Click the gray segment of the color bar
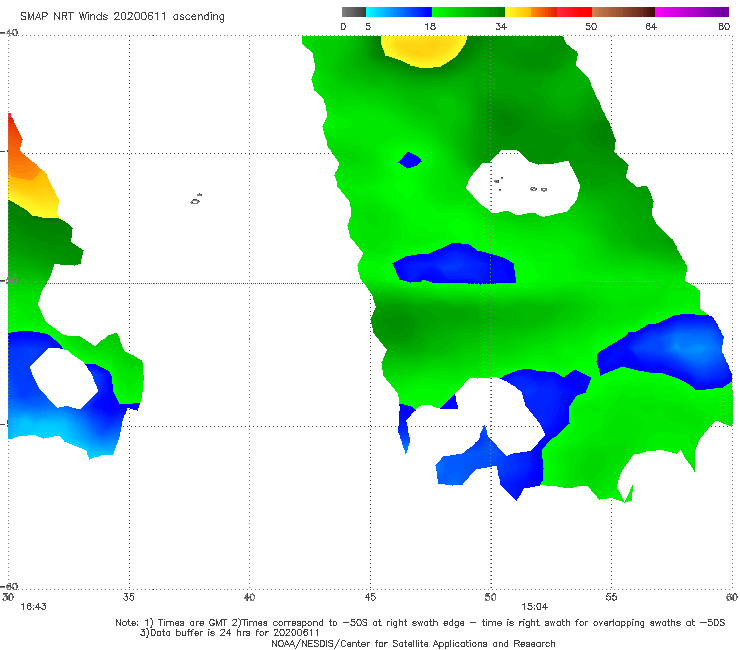The width and height of the screenshot is (740, 650). 354,12
